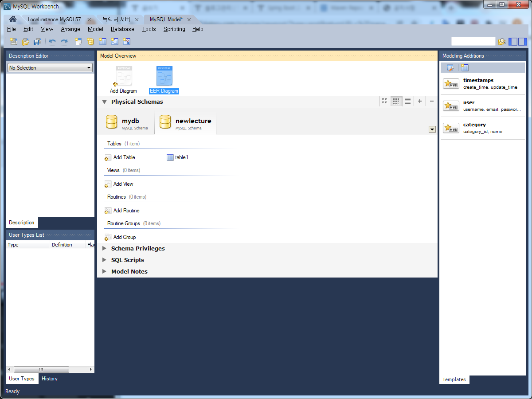Click the New Model toolbar icon

(13, 42)
